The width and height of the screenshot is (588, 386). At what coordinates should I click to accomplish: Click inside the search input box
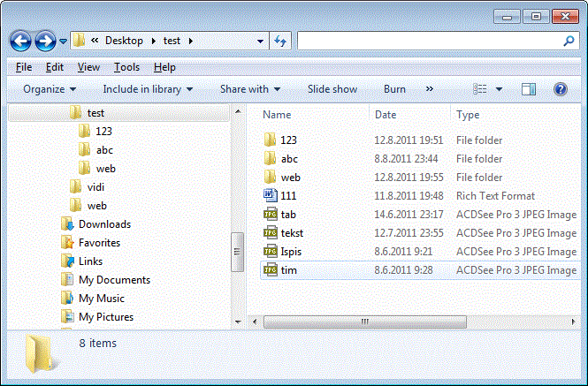pyautogui.click(x=429, y=41)
